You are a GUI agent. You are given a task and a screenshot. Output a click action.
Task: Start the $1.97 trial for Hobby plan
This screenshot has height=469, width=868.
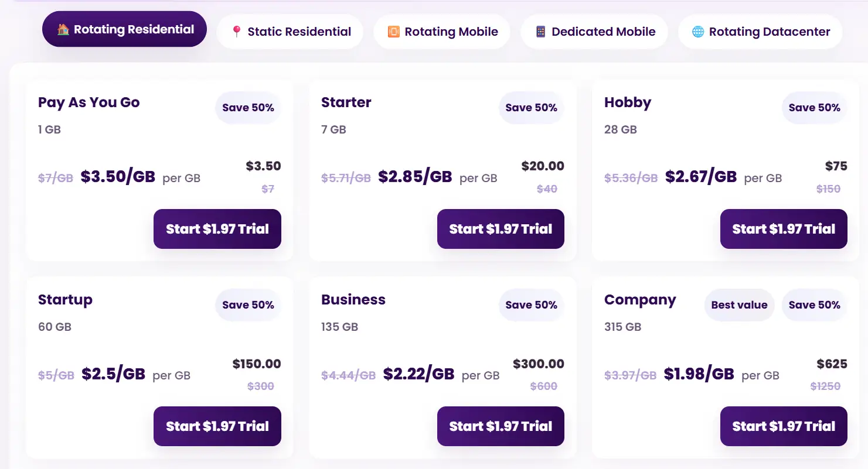[x=784, y=229]
